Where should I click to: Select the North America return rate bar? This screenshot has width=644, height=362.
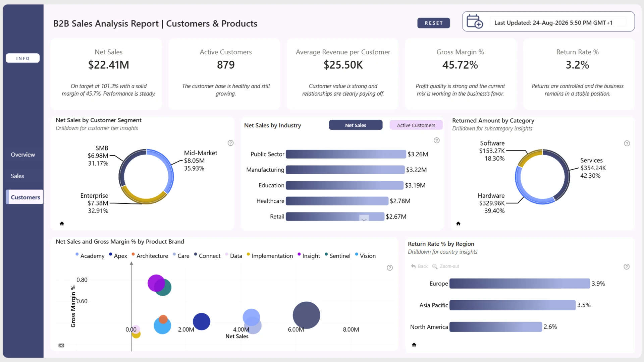click(x=496, y=327)
